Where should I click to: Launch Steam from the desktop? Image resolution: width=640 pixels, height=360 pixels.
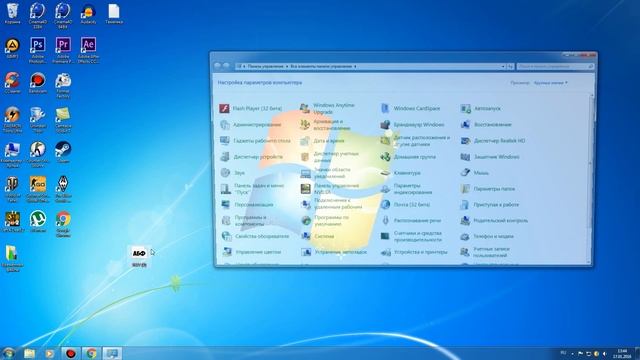tap(63, 152)
